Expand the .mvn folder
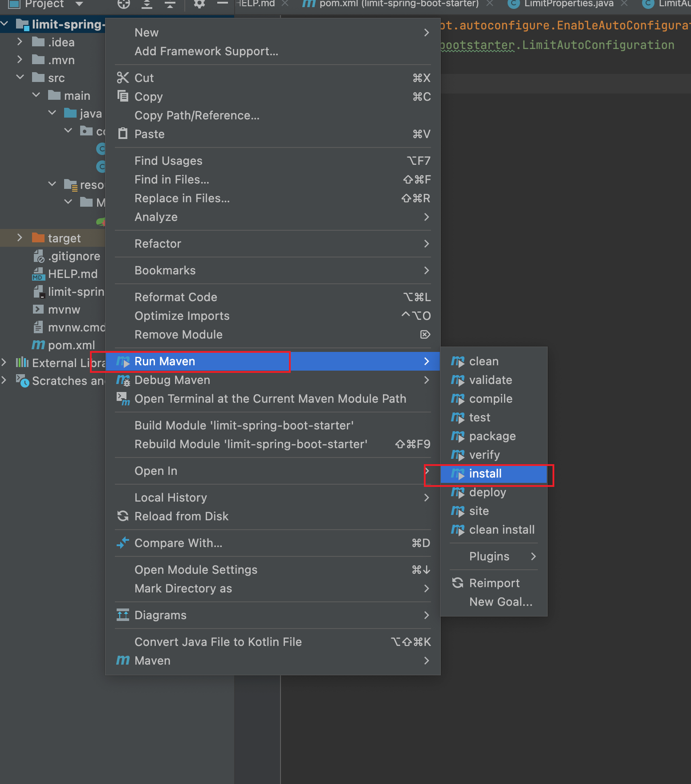Viewport: 691px width, 784px height. coord(20,60)
